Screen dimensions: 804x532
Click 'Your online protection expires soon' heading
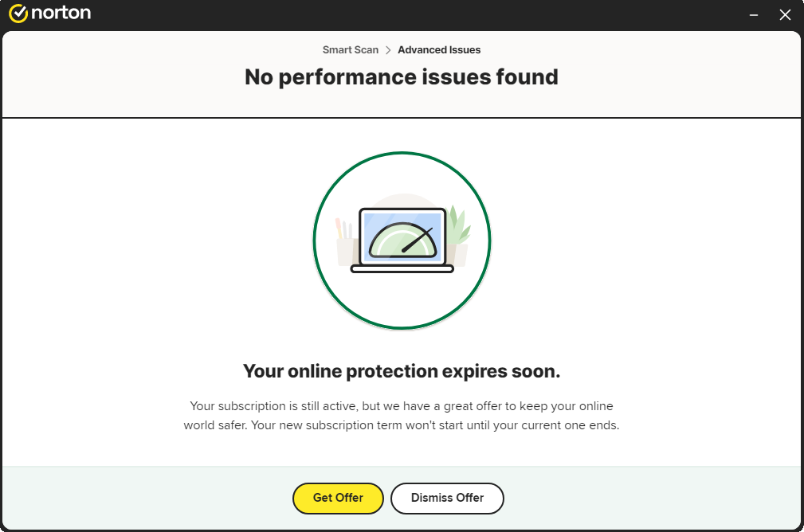point(402,371)
